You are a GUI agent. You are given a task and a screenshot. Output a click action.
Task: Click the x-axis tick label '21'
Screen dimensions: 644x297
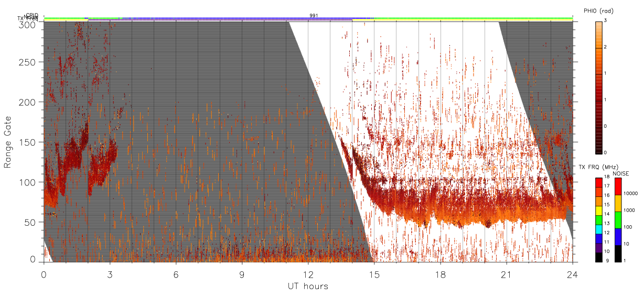pos(506,273)
